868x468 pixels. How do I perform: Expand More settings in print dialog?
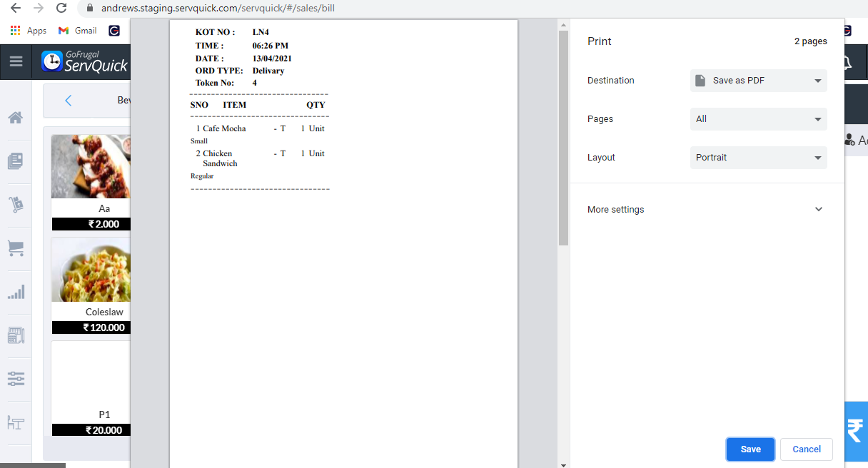[x=707, y=210]
